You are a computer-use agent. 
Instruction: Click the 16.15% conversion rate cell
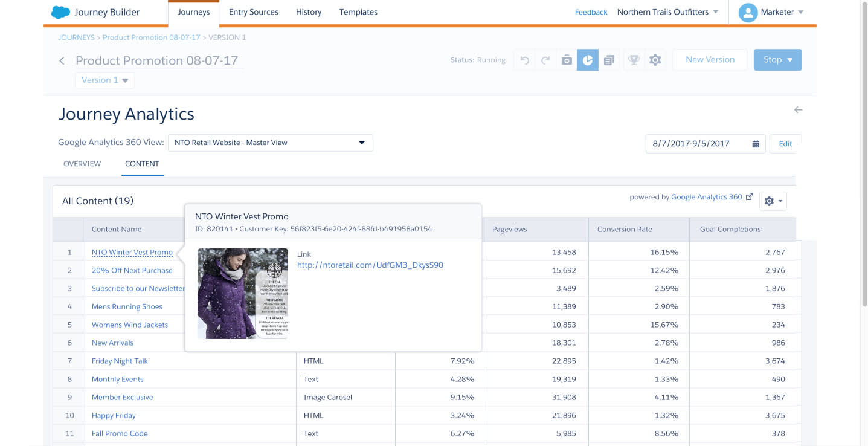tap(639, 252)
